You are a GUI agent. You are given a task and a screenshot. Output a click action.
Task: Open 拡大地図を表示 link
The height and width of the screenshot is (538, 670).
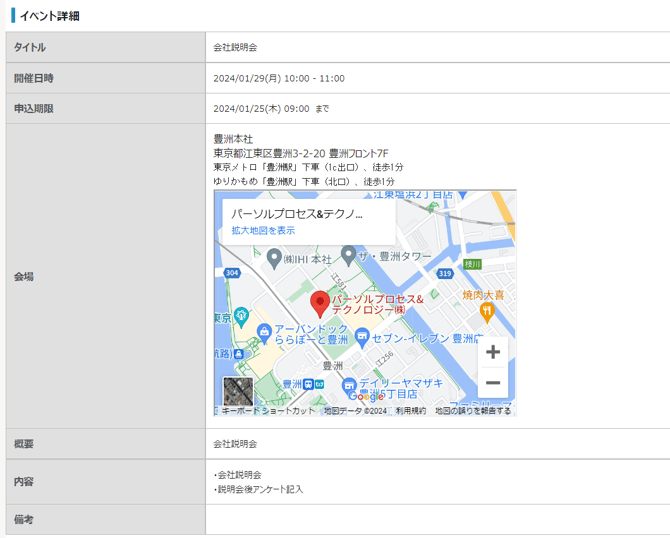[263, 230]
